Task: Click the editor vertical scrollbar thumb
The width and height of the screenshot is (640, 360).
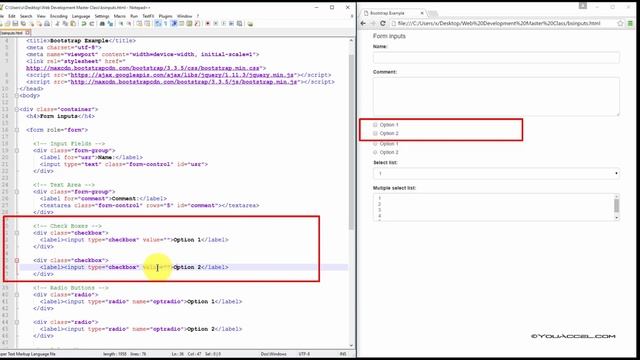Action: (x=351, y=141)
